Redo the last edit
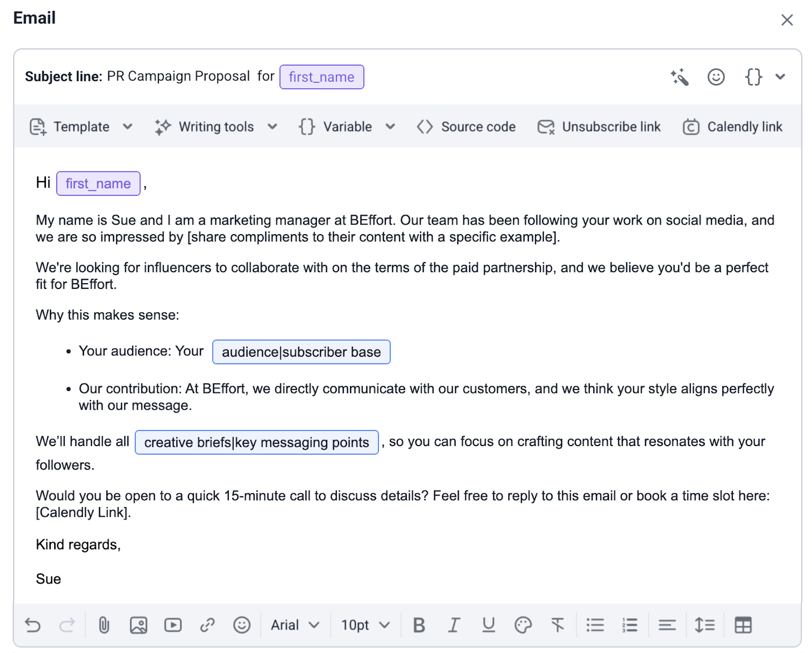This screenshot has height=653, width=812. [x=67, y=625]
